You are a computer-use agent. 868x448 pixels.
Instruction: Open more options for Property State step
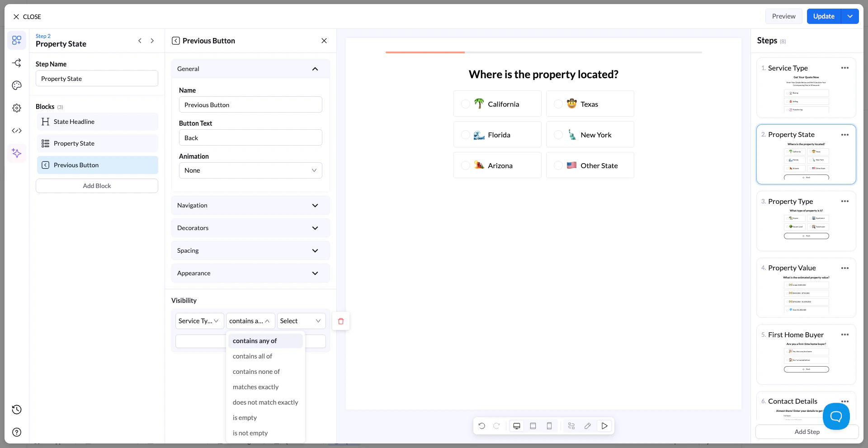click(845, 135)
